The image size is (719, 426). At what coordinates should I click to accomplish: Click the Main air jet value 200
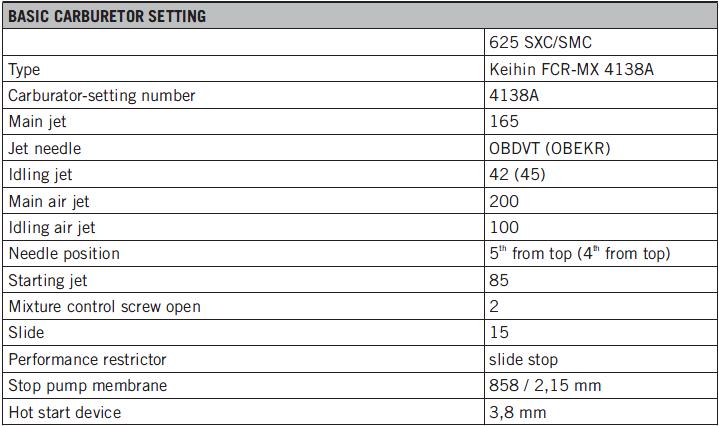point(505,201)
